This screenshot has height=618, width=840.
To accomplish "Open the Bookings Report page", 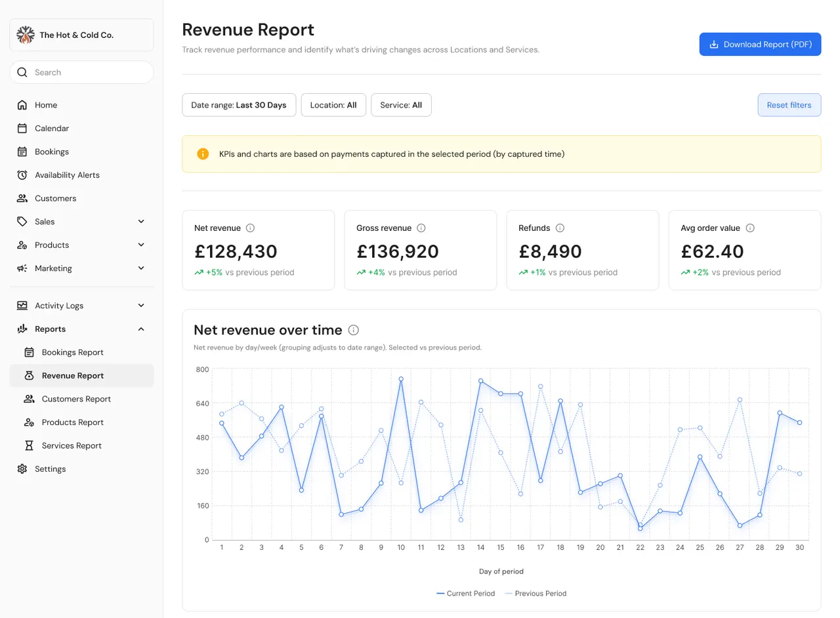I will click(81, 352).
